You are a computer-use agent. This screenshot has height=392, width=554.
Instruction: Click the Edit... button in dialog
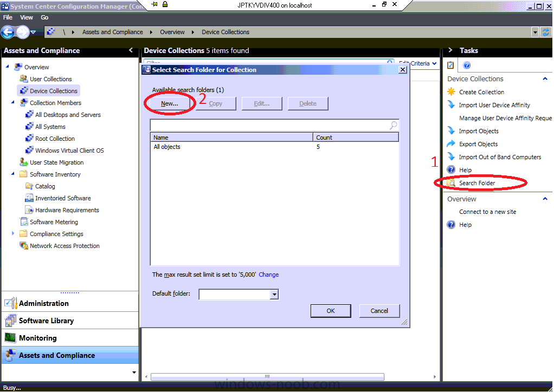(x=262, y=103)
